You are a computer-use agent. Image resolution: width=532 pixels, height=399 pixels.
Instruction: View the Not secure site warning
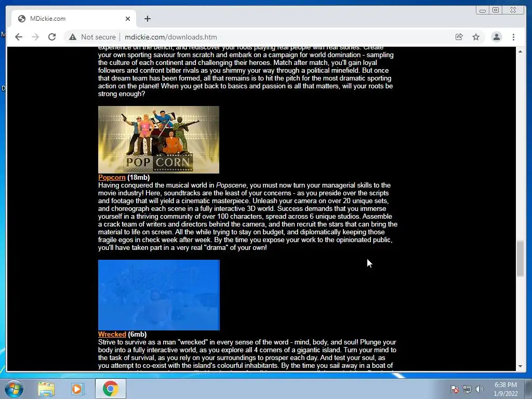pyautogui.click(x=92, y=37)
